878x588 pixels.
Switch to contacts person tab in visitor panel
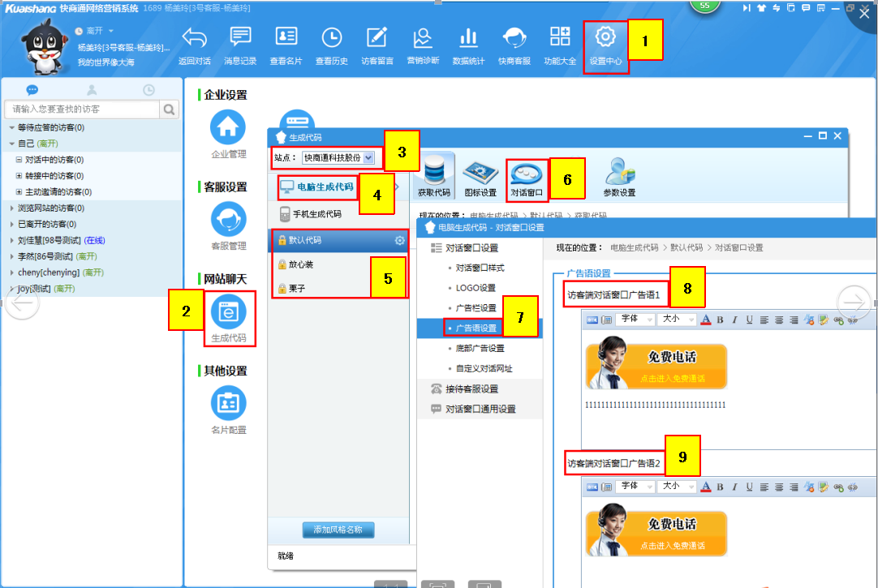click(x=92, y=89)
